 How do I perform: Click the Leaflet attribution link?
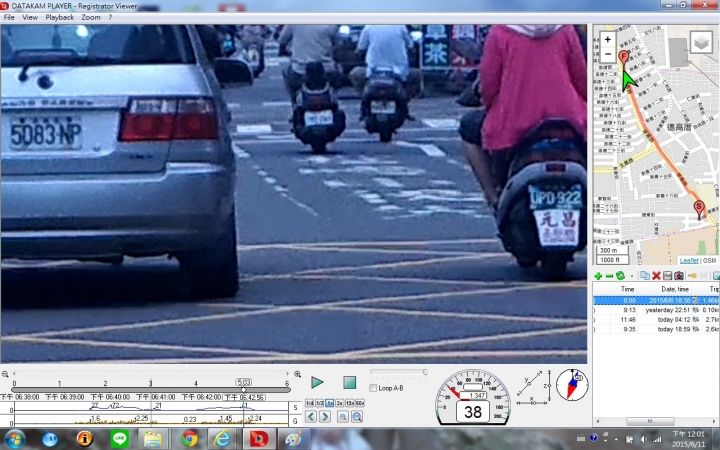[x=689, y=260]
